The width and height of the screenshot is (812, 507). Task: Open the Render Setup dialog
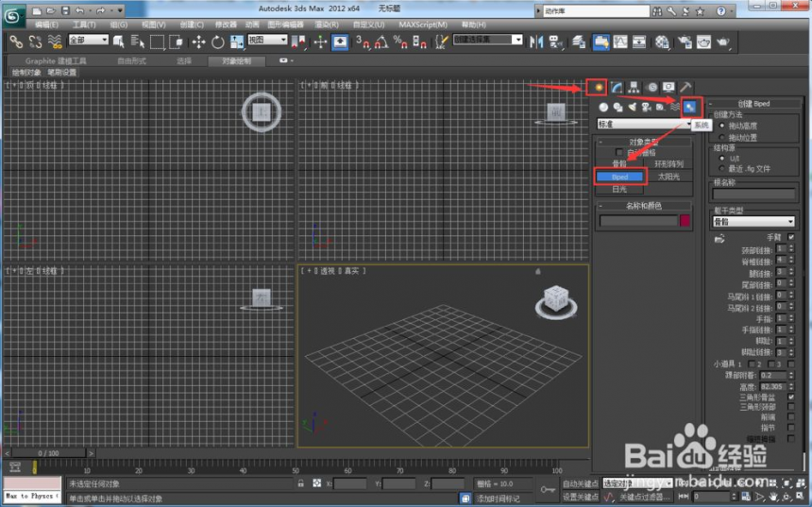[x=685, y=42]
